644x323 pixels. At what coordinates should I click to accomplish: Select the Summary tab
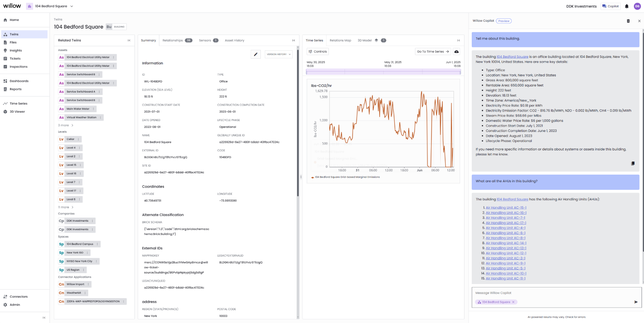pos(149,40)
